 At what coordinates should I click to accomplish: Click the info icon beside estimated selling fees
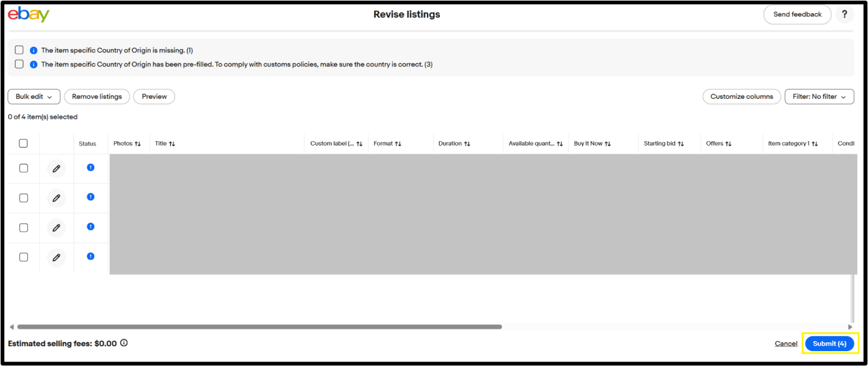click(x=124, y=343)
